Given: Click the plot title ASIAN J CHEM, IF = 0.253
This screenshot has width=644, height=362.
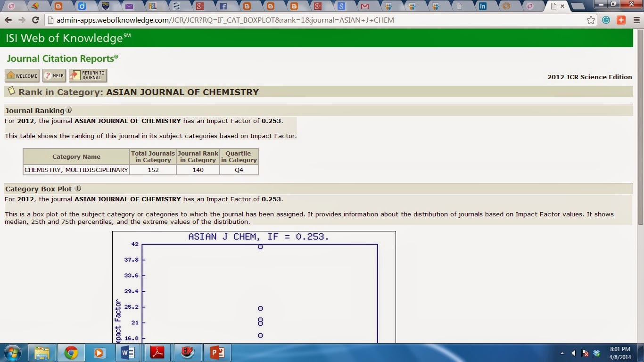Looking at the screenshot, I should [x=258, y=237].
